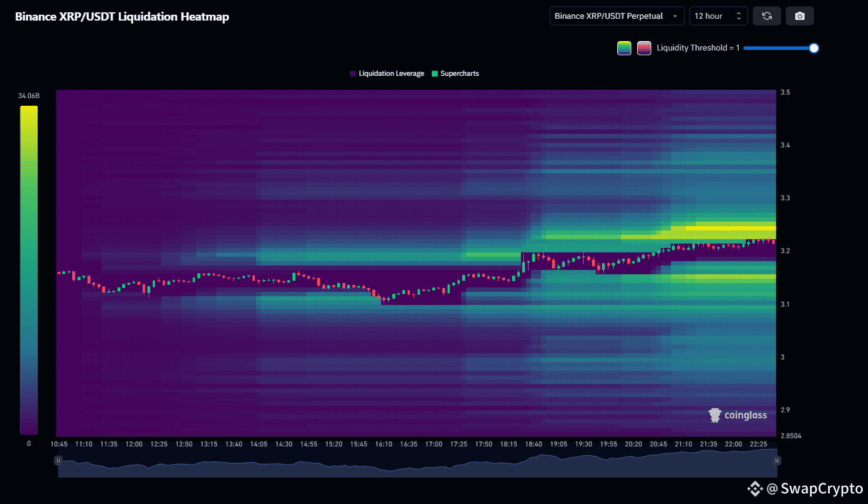Viewport: 868px width, 504px height.
Task: Click the 34.06B color scale maximum label
Action: point(29,96)
